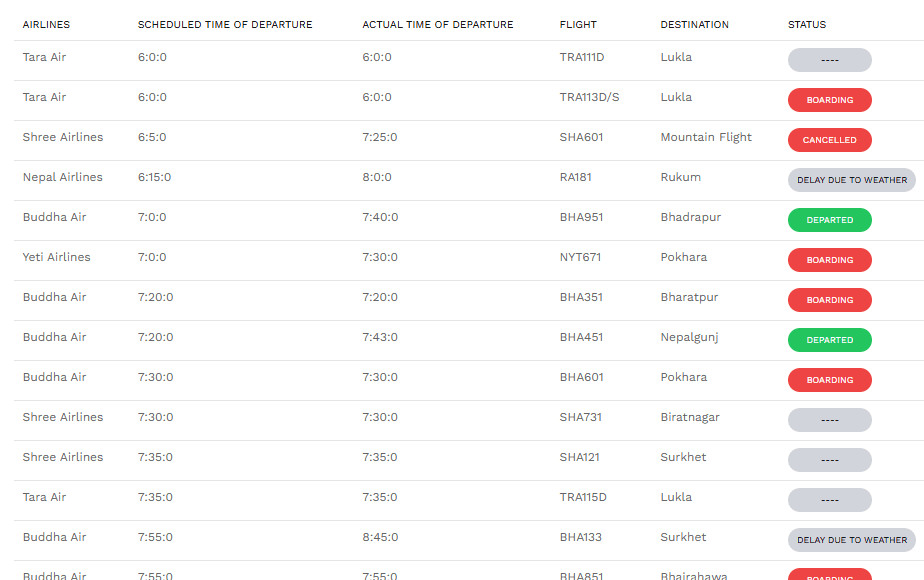Select the DESTINATION column header
This screenshot has width=924, height=580.
point(694,25)
